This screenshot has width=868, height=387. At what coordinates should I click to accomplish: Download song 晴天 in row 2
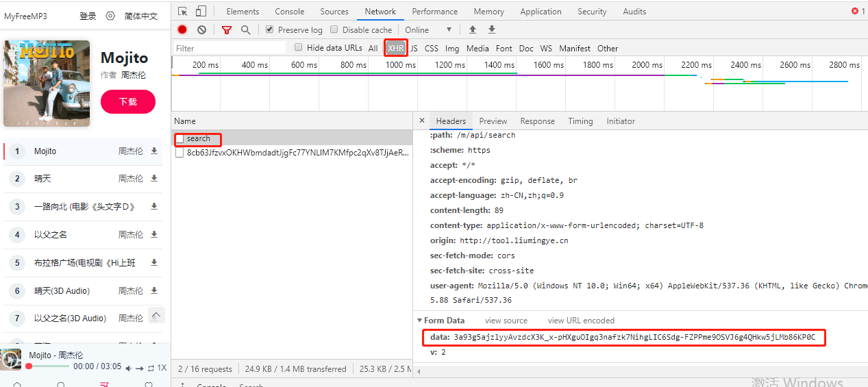point(154,178)
